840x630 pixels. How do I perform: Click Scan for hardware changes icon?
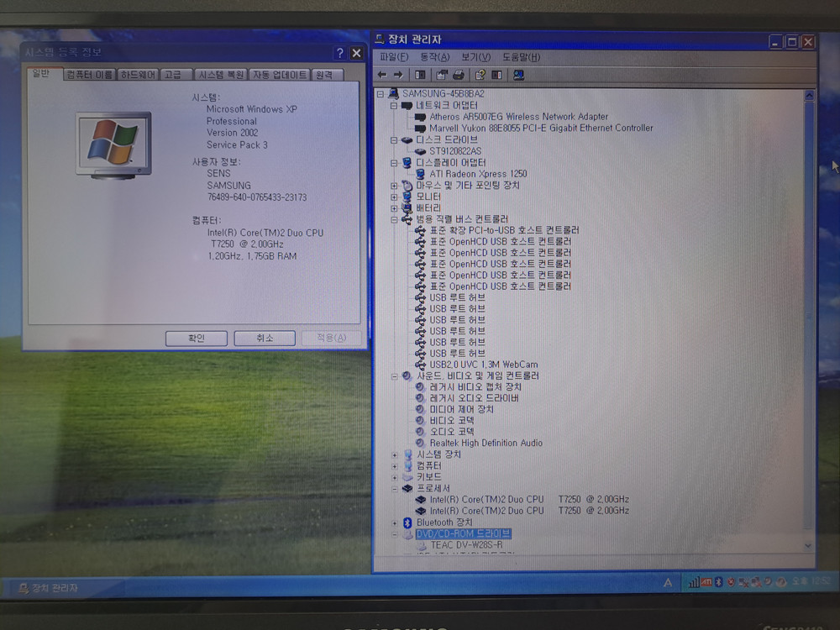coord(518,75)
